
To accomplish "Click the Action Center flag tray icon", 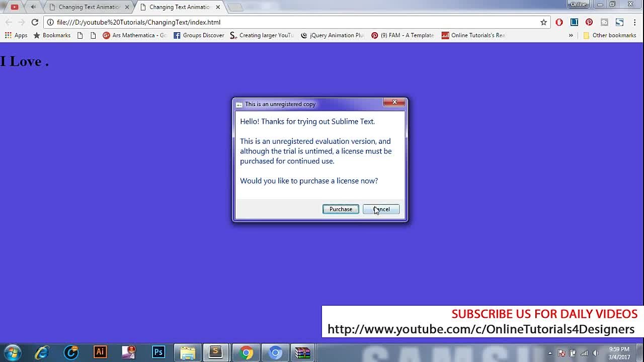I will (561, 353).
